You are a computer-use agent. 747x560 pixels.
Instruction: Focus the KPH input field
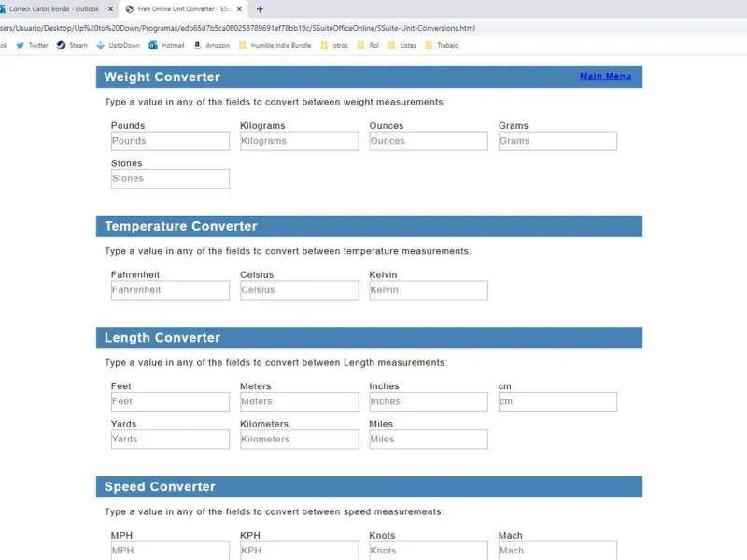click(x=299, y=551)
